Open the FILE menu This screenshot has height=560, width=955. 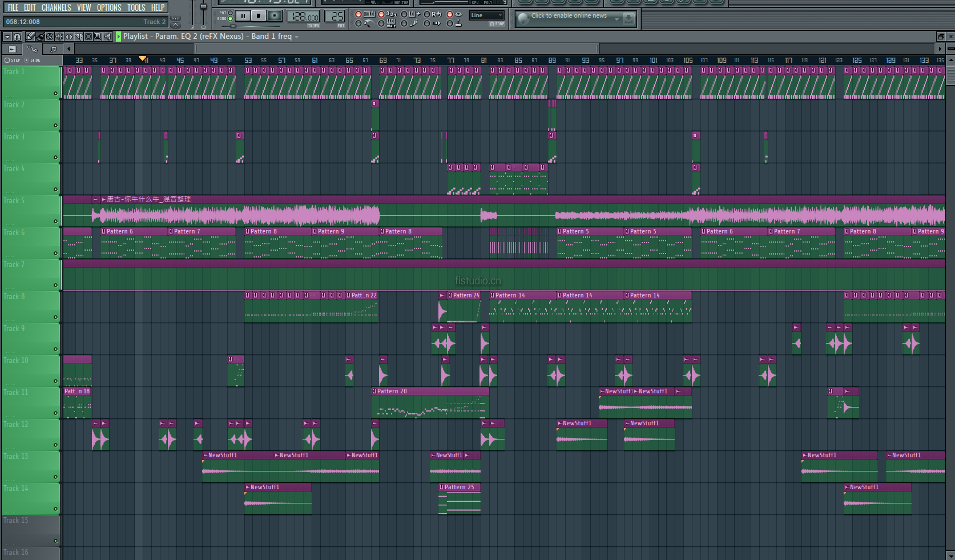pos(13,7)
